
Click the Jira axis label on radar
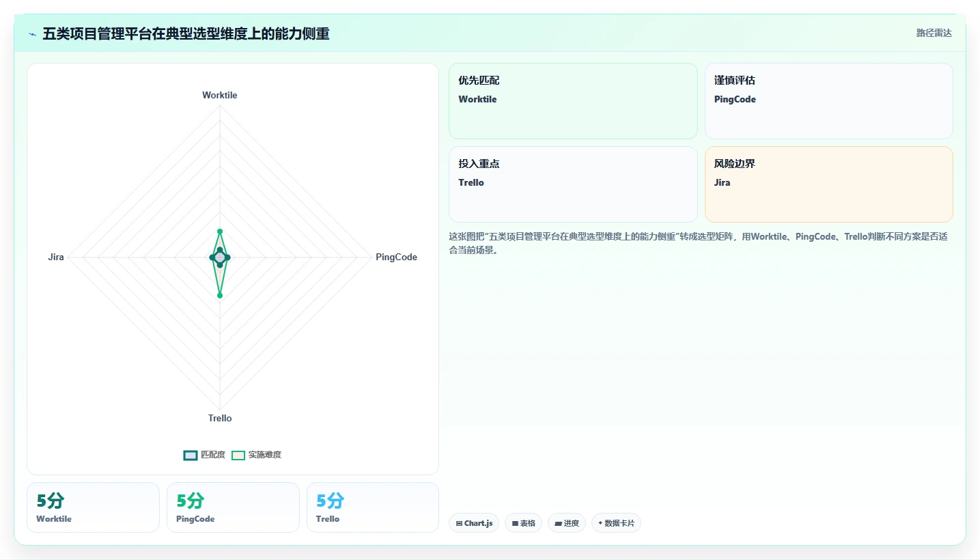click(x=56, y=257)
